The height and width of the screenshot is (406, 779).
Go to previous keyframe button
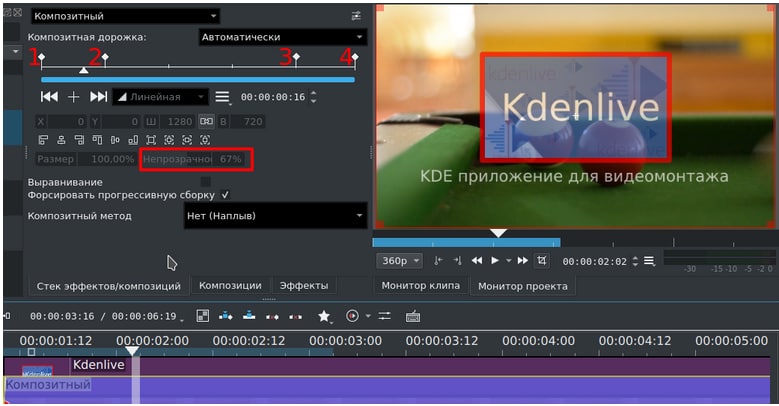click(x=49, y=96)
